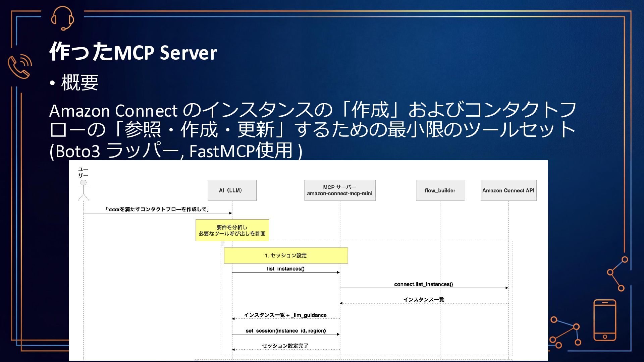This screenshot has width=644, height=362.
Task: Click the セッション設定完了 return message
Action: [x=285, y=346]
